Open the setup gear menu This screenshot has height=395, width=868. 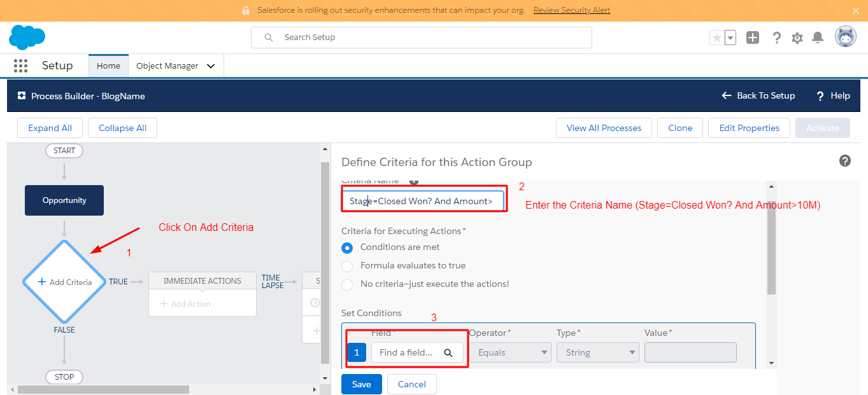(797, 38)
